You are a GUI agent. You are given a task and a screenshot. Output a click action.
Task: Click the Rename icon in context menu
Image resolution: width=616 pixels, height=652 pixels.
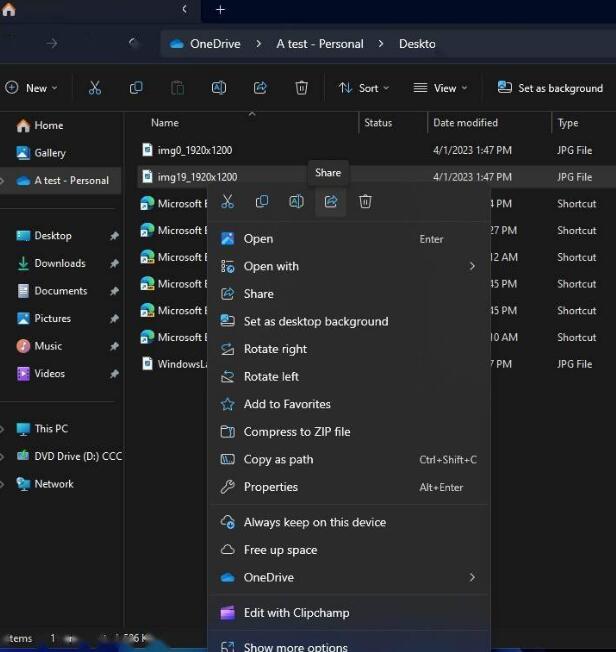coord(296,202)
